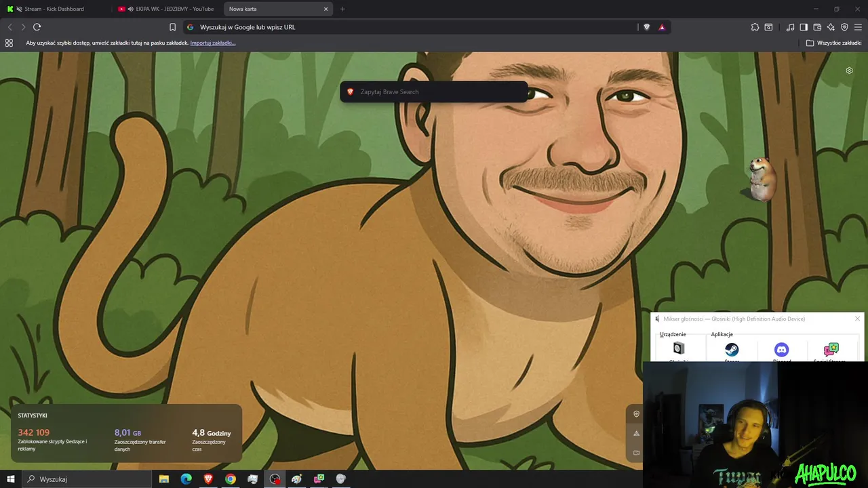The width and height of the screenshot is (868, 488).
Task: Open a new tab with plus button
Action: (x=342, y=9)
